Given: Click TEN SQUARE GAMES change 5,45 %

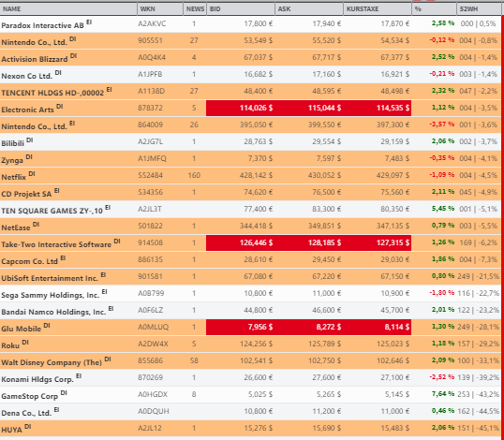Looking at the screenshot, I should click(443, 209).
